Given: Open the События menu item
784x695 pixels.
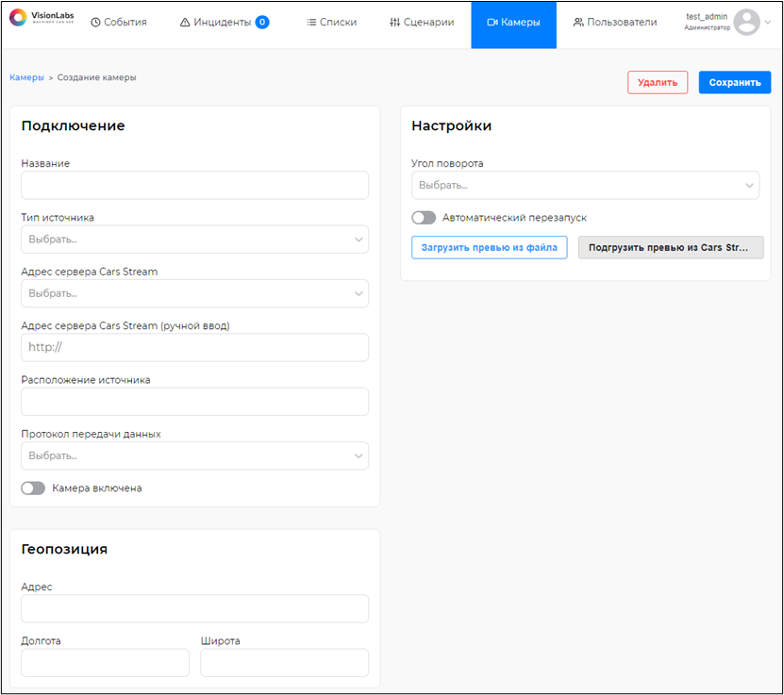Looking at the screenshot, I should (x=119, y=23).
